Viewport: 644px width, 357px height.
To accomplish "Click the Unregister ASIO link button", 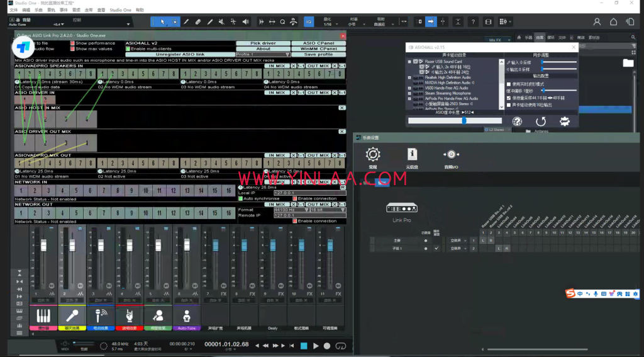I will (x=180, y=54).
